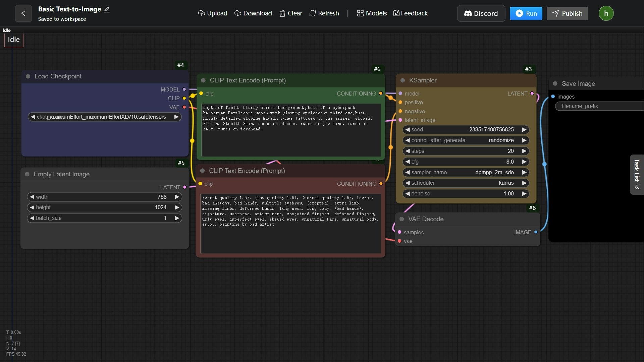Open the user avatar menu
The width and height of the screenshot is (644, 362).
tap(606, 13)
